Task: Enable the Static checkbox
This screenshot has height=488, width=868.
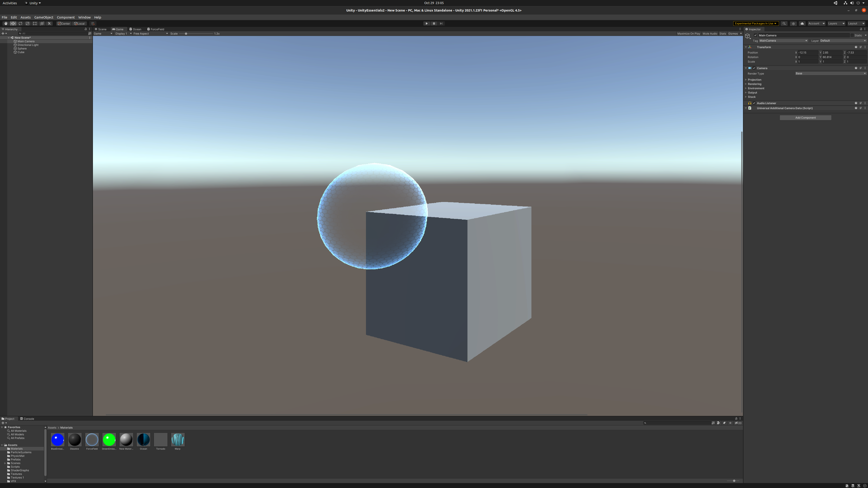Action: tap(852, 35)
